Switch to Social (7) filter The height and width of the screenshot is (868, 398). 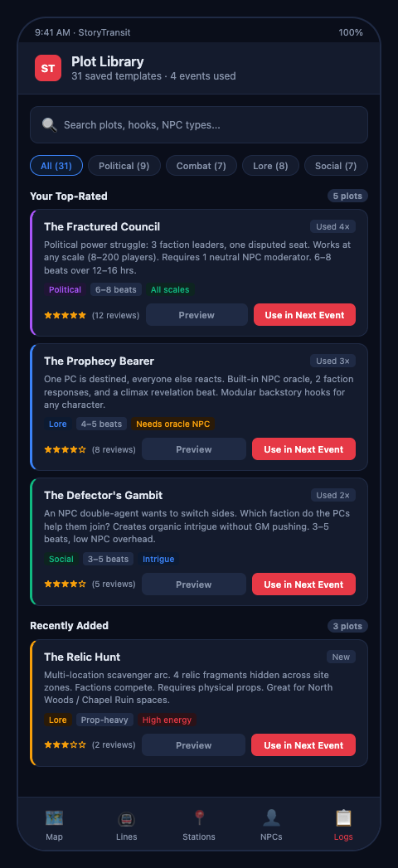(336, 166)
